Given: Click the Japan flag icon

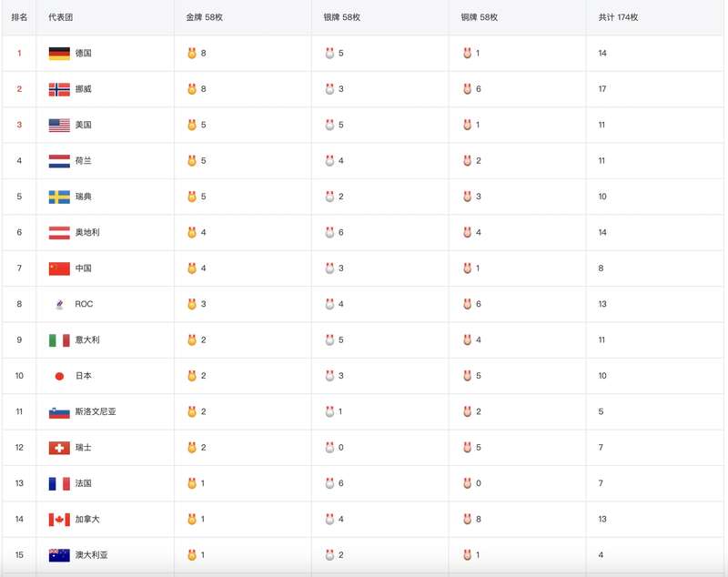Looking at the screenshot, I should [x=59, y=376].
